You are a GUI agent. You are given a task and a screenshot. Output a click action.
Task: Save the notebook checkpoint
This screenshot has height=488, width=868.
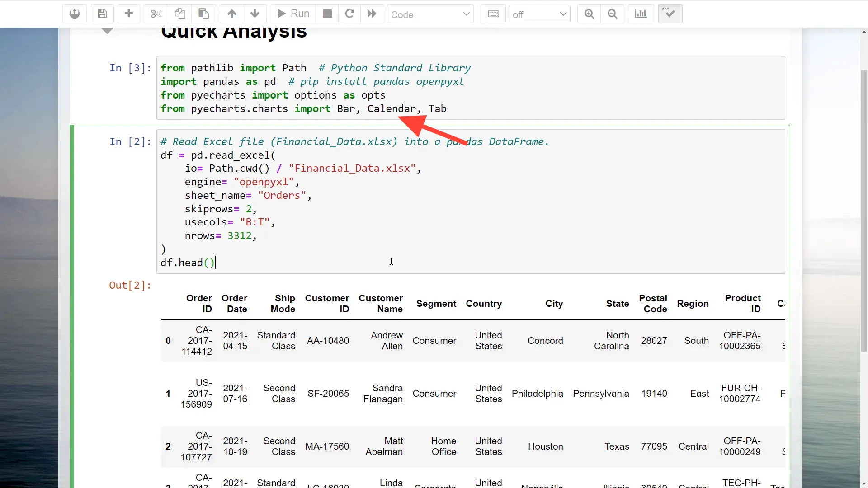(x=102, y=14)
